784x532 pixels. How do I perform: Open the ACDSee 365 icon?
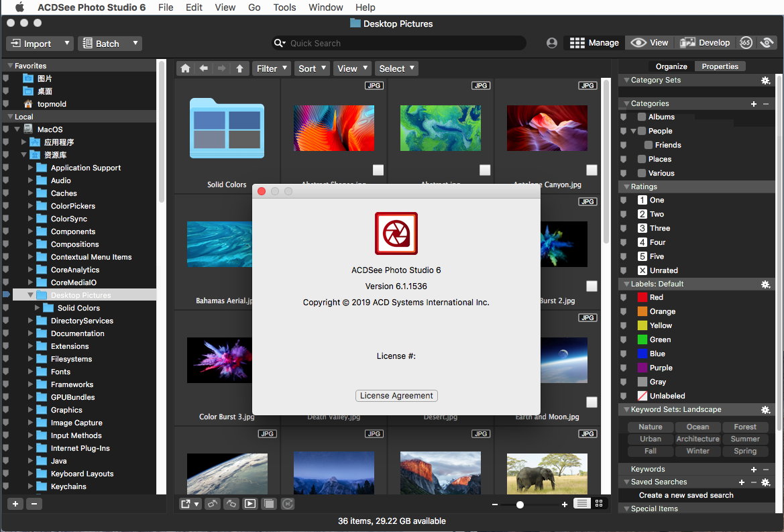tap(746, 43)
